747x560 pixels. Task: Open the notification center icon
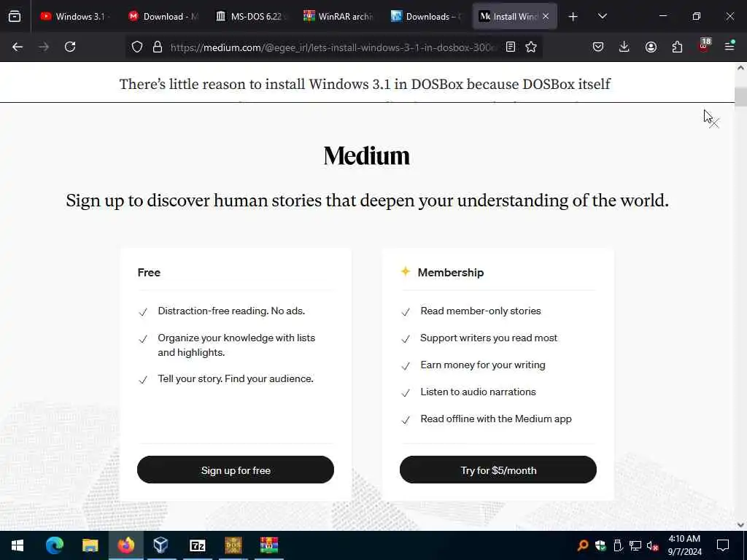(723, 545)
